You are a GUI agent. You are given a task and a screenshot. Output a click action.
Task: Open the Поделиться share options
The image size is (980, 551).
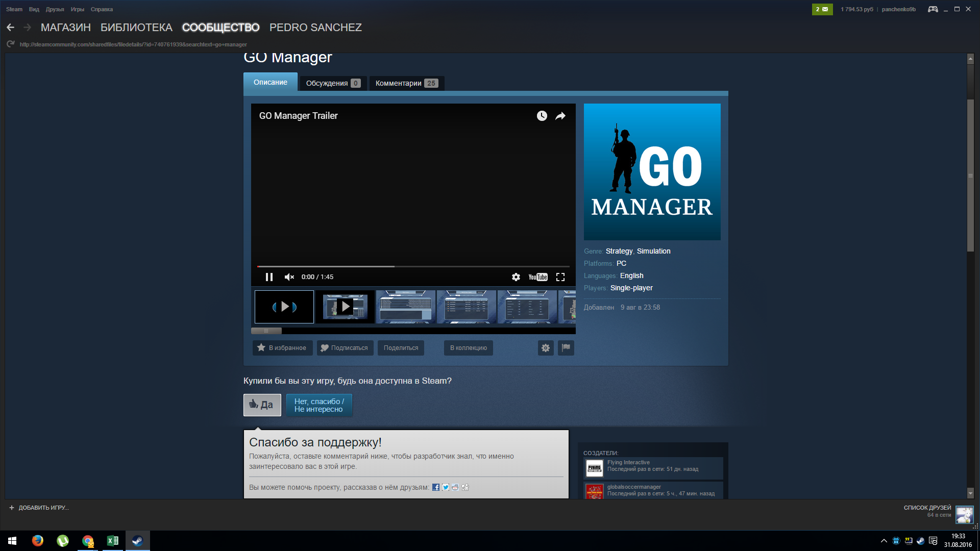click(x=401, y=348)
